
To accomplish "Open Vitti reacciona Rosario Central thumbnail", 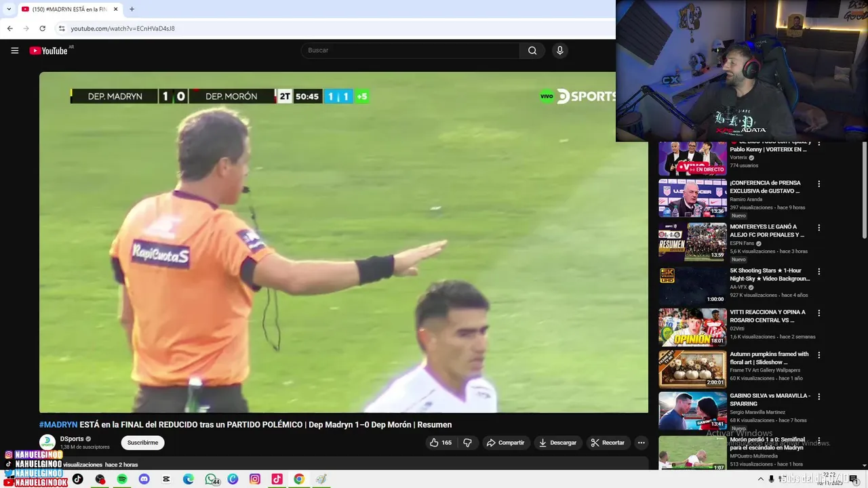I will click(692, 327).
